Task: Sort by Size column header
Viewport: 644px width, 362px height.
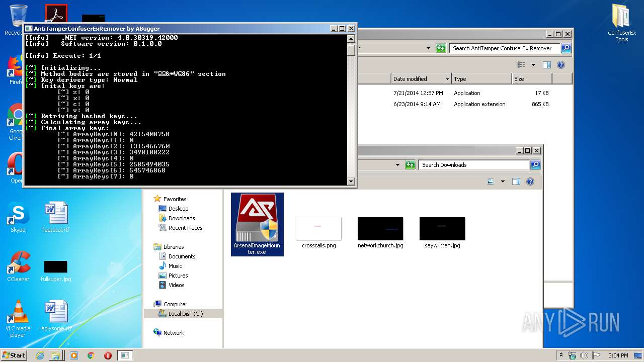Action: [532, 79]
